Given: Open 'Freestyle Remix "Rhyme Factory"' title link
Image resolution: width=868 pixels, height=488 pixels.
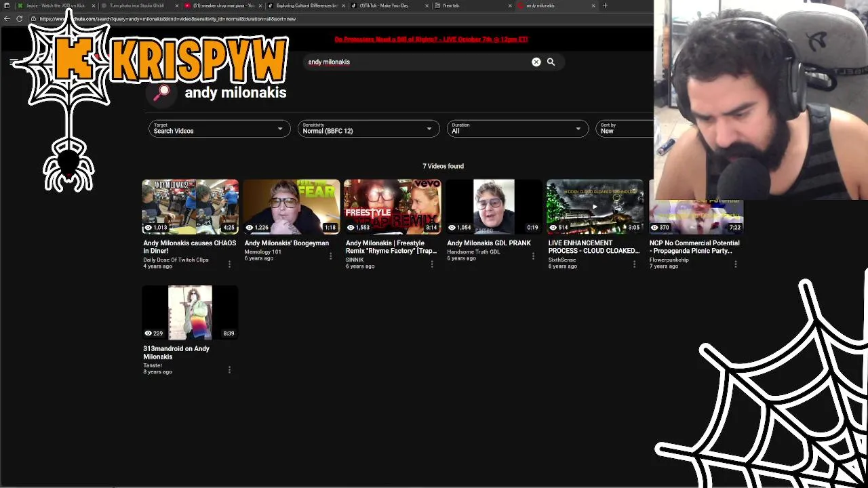Looking at the screenshot, I should pyautogui.click(x=391, y=247).
